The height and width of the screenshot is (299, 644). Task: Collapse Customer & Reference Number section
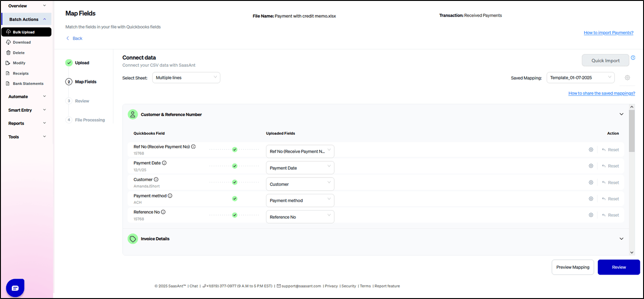point(621,114)
